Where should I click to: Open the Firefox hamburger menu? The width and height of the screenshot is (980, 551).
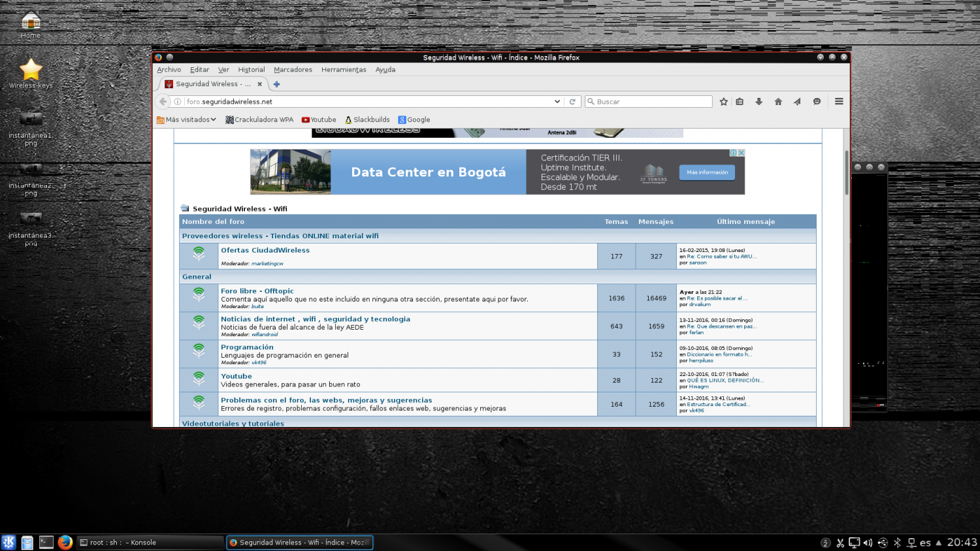pyautogui.click(x=839, y=102)
